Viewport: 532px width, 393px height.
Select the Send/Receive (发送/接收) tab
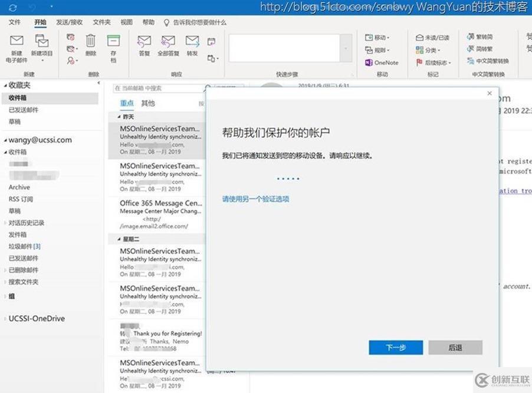pos(69,22)
